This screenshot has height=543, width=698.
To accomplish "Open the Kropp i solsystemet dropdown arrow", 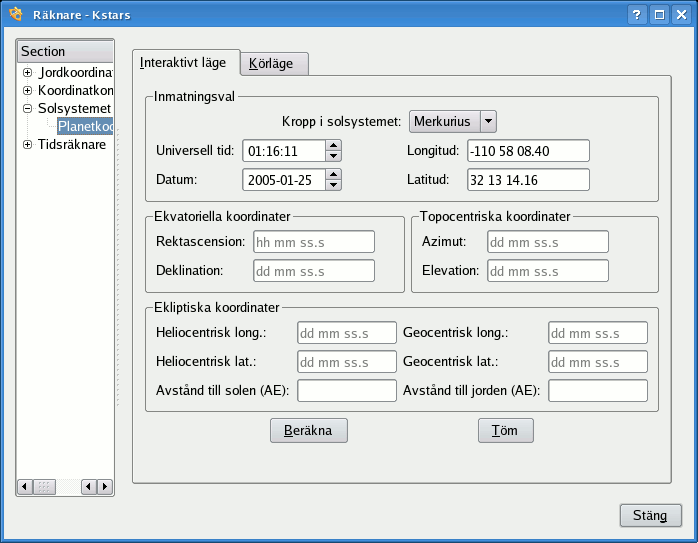I will pyautogui.click(x=488, y=121).
